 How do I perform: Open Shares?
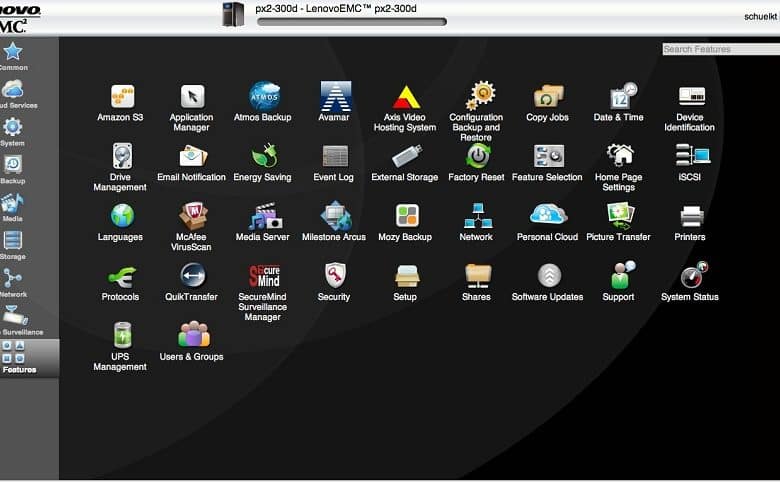(476, 282)
